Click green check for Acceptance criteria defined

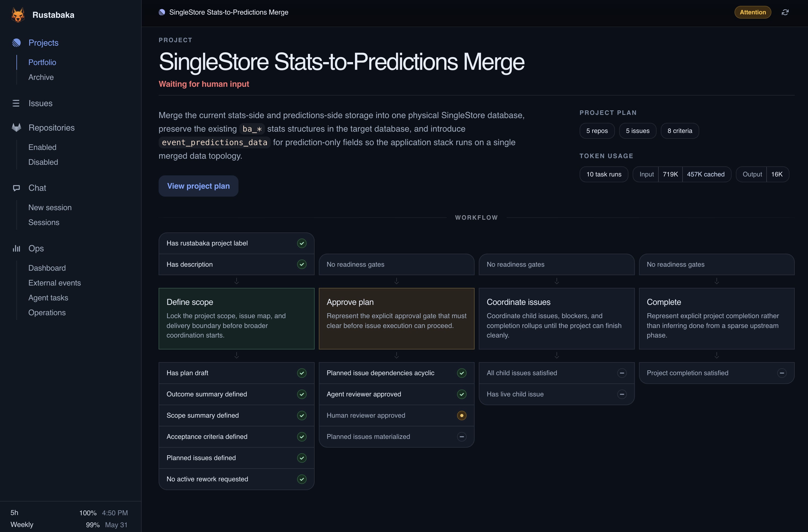301,436
